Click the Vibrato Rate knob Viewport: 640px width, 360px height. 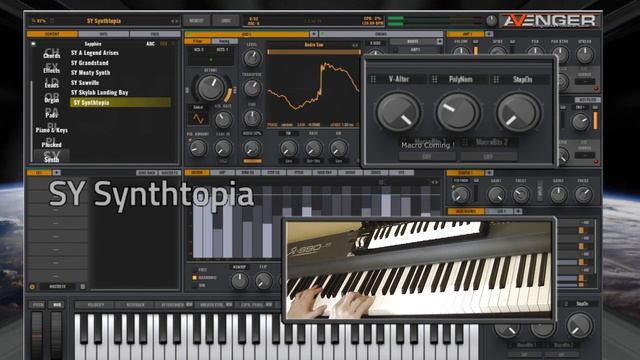click(x=223, y=120)
